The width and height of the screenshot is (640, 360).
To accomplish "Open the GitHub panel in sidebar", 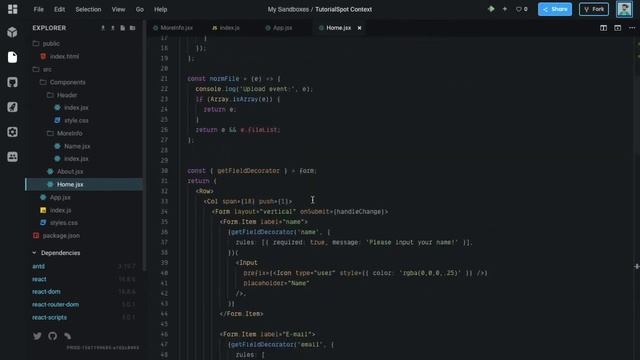I will [12, 82].
